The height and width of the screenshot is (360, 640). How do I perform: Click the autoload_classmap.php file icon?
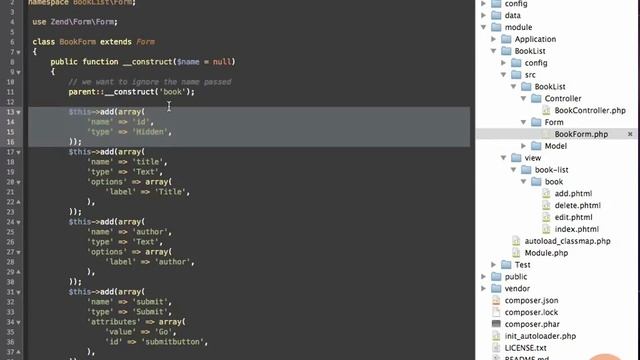click(x=516, y=241)
